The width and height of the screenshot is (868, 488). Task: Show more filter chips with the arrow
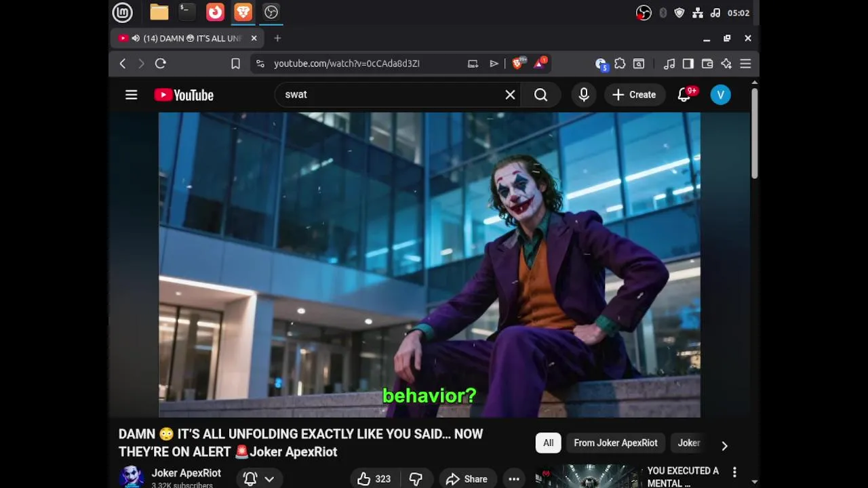(x=724, y=445)
